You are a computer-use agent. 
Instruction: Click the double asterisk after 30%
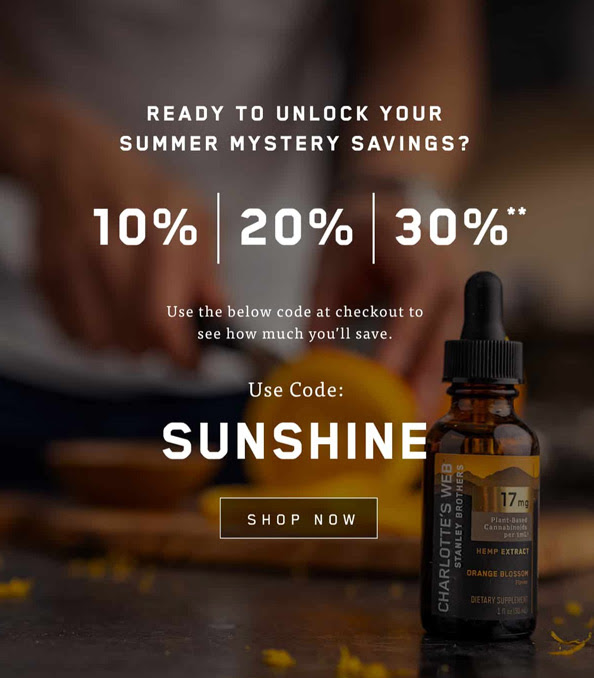coord(517,212)
